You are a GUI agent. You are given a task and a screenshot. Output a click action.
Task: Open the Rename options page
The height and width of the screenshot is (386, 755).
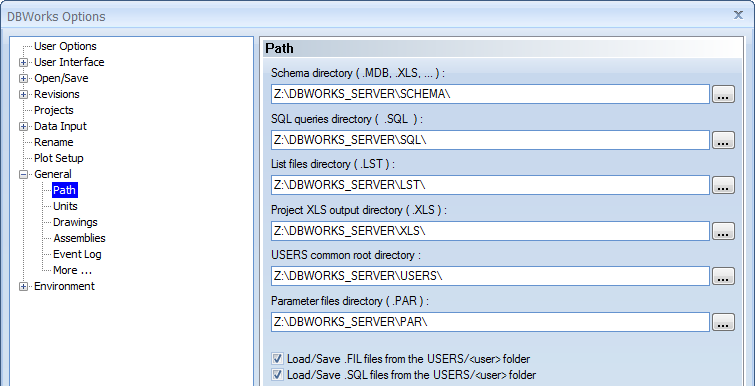[x=53, y=142]
